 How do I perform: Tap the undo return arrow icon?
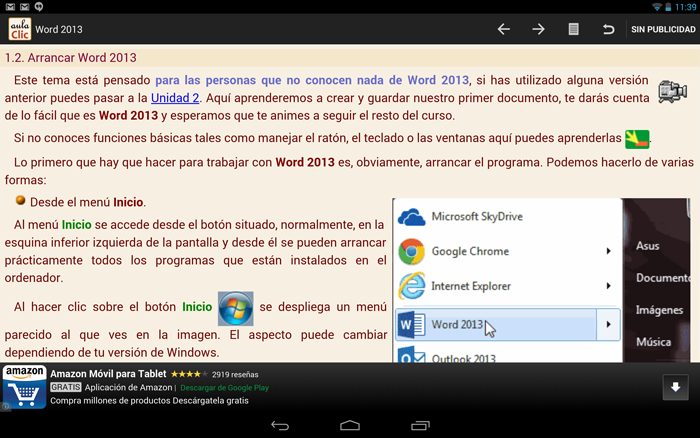608,29
